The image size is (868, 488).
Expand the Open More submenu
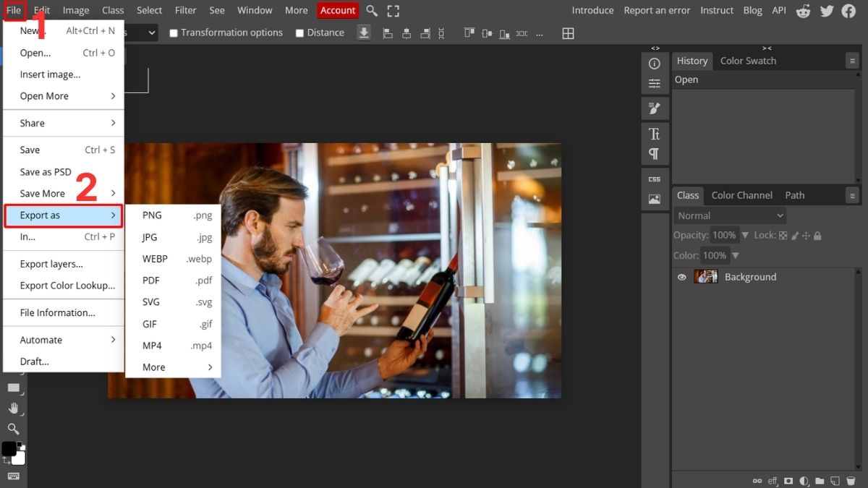pyautogui.click(x=64, y=96)
